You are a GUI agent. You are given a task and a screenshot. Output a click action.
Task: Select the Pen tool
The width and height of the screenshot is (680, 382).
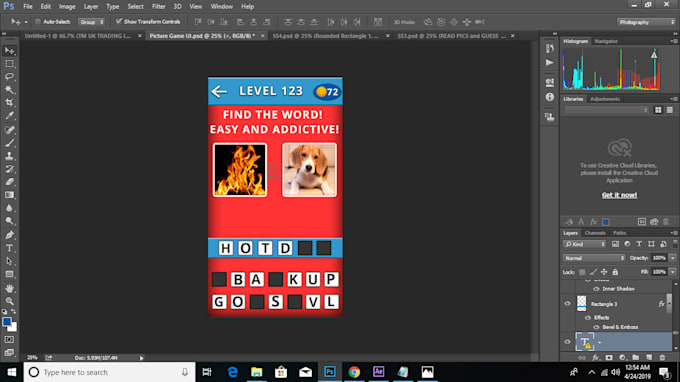(9, 235)
